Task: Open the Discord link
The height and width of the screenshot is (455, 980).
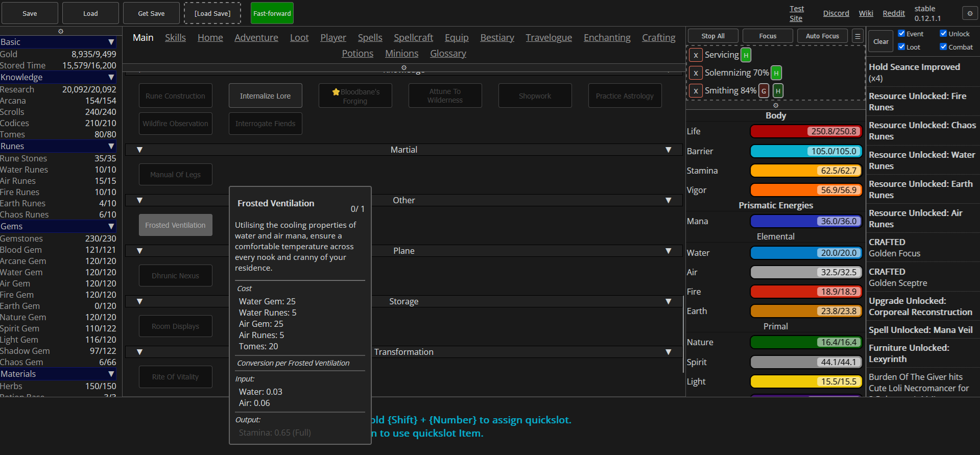Action: click(836, 13)
